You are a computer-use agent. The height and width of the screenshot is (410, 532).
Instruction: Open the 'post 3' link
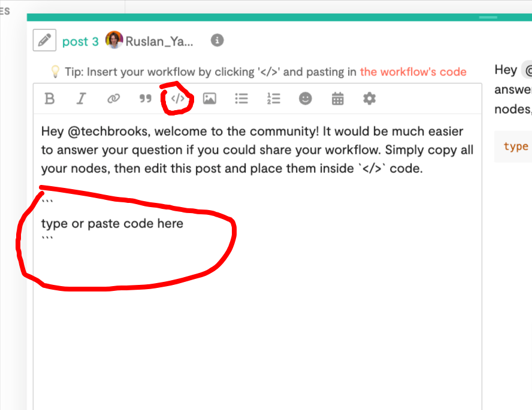[80, 42]
